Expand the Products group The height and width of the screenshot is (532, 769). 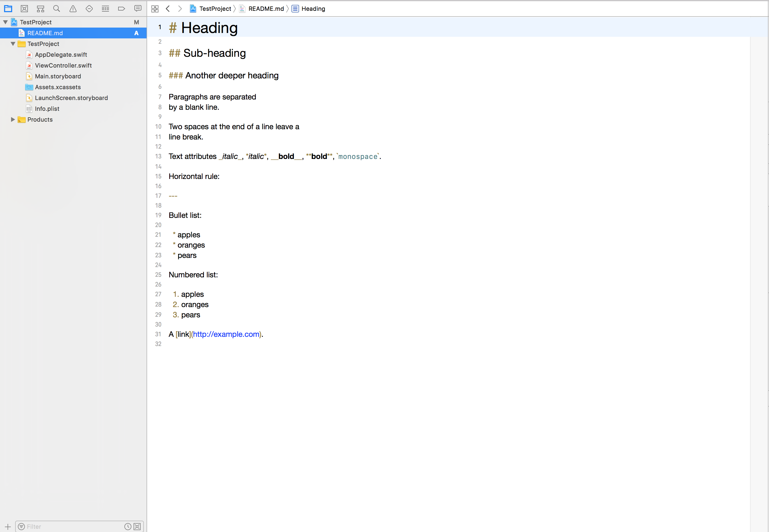(x=13, y=119)
